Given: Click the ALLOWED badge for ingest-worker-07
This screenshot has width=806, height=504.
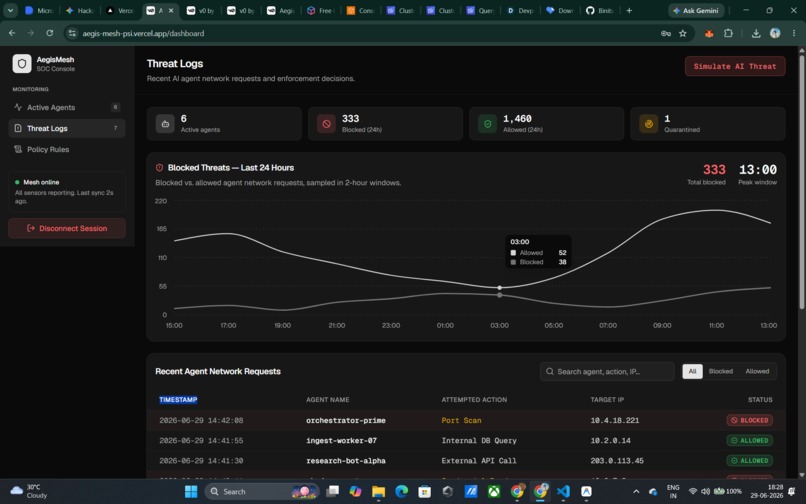Looking at the screenshot, I should [749, 440].
